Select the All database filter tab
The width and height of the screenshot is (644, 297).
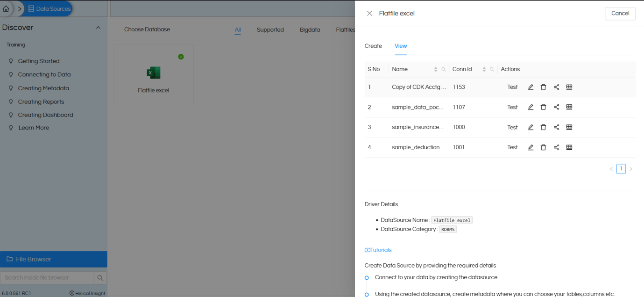point(238,29)
